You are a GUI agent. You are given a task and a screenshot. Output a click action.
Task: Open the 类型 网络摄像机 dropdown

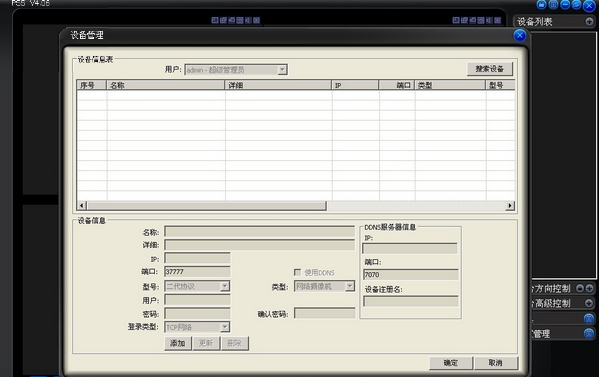[x=350, y=286]
